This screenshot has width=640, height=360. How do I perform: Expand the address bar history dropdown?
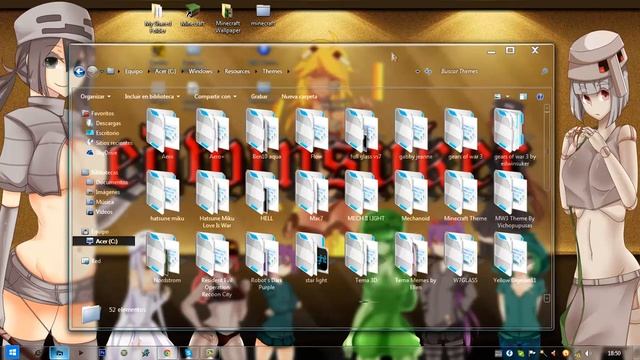(417, 71)
